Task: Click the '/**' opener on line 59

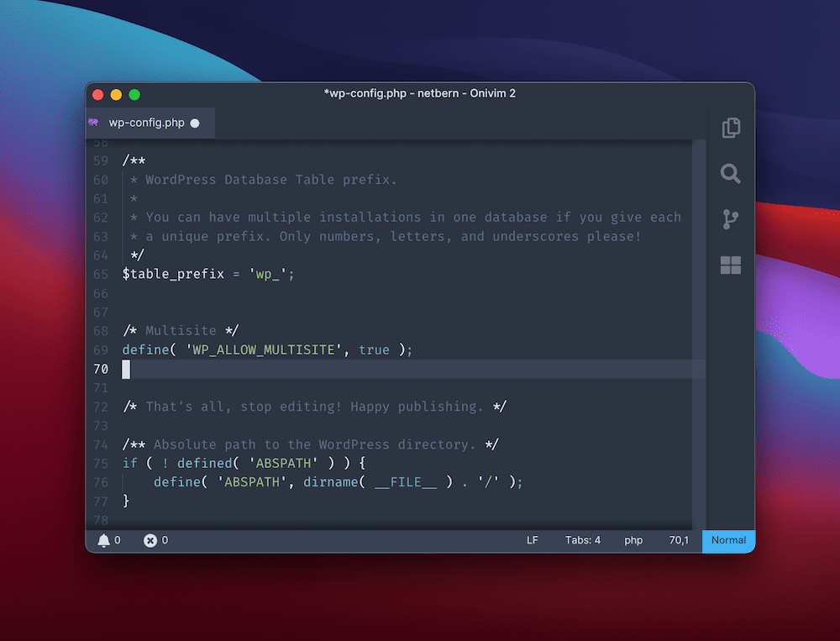Action: pos(134,160)
